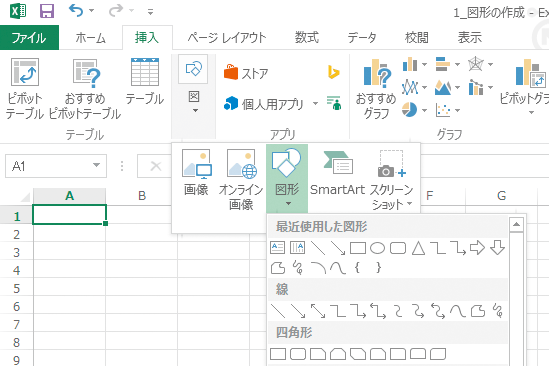Click the 図形 shapes button
This screenshot has width=549, height=366.
[287, 178]
